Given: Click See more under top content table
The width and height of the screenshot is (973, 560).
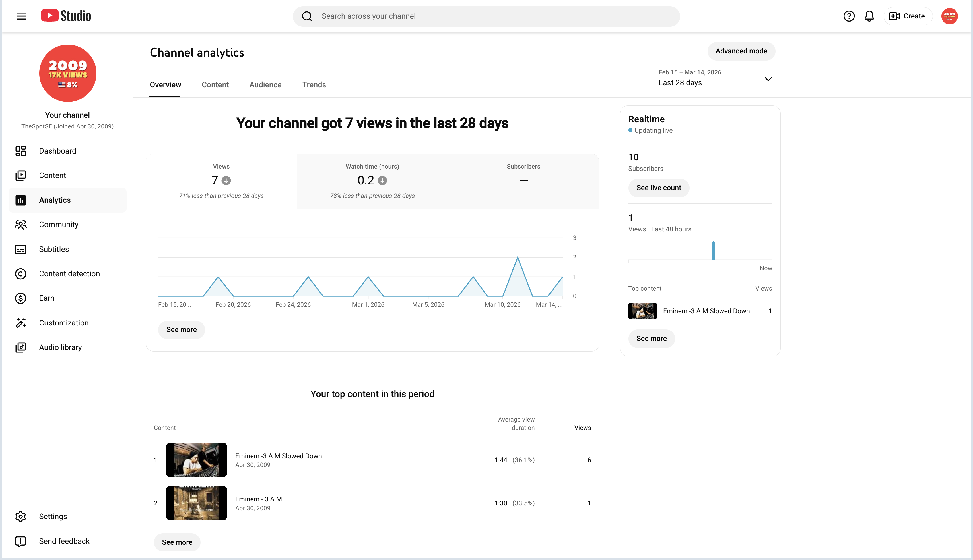Looking at the screenshot, I should pos(177,542).
